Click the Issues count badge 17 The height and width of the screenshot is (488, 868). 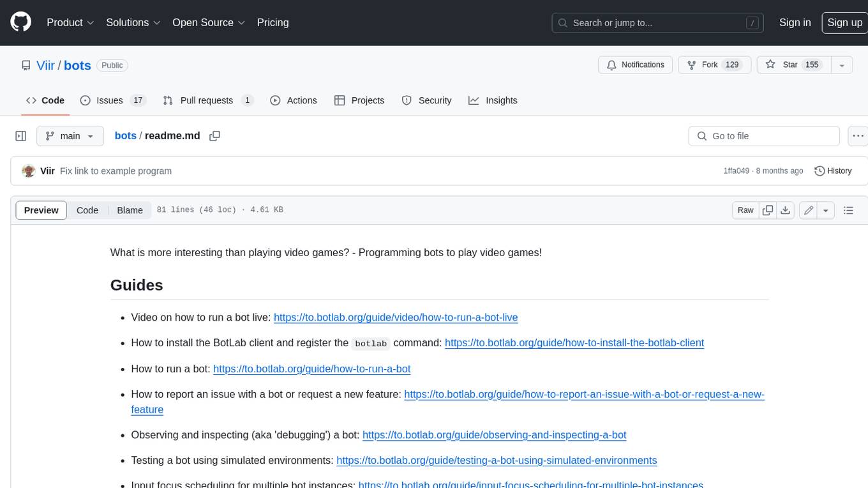pyautogui.click(x=138, y=100)
